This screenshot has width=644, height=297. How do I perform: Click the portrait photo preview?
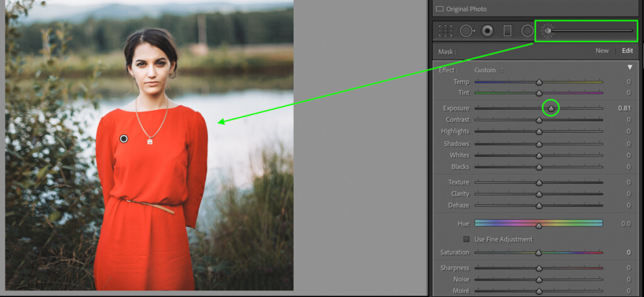click(149, 145)
